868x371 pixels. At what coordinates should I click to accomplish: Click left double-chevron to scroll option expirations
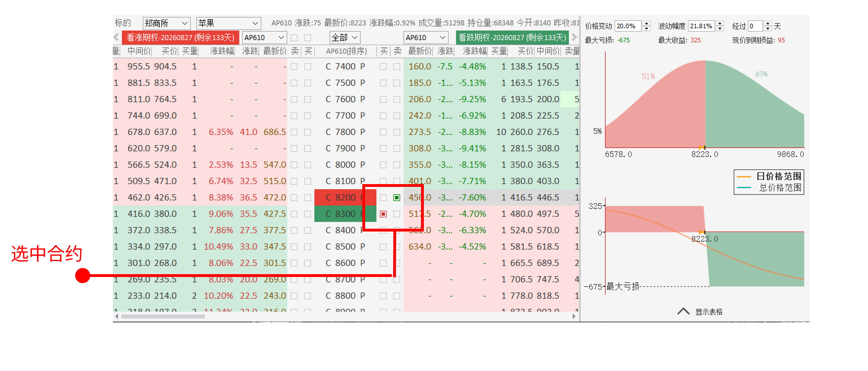(x=116, y=37)
